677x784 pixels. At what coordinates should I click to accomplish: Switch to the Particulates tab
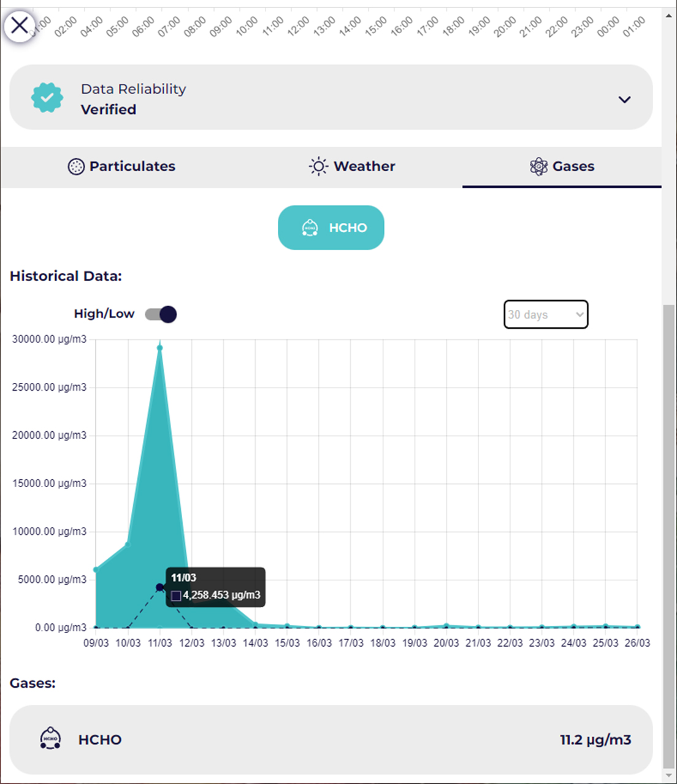[132, 167]
